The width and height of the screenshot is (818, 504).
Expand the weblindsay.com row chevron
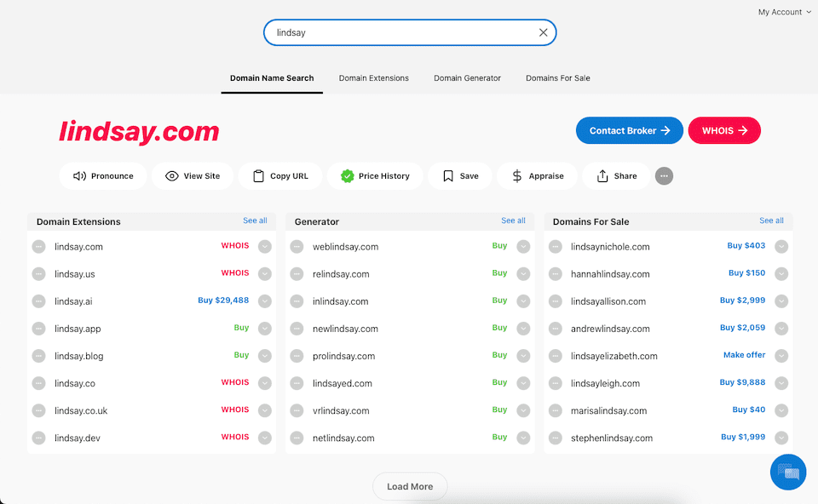[x=523, y=247]
